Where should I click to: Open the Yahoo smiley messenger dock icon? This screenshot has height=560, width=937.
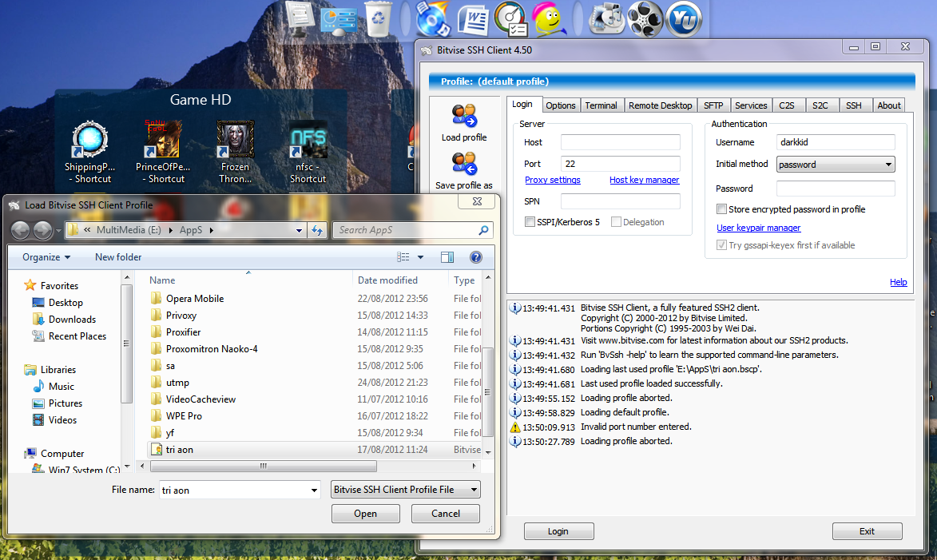[549, 18]
